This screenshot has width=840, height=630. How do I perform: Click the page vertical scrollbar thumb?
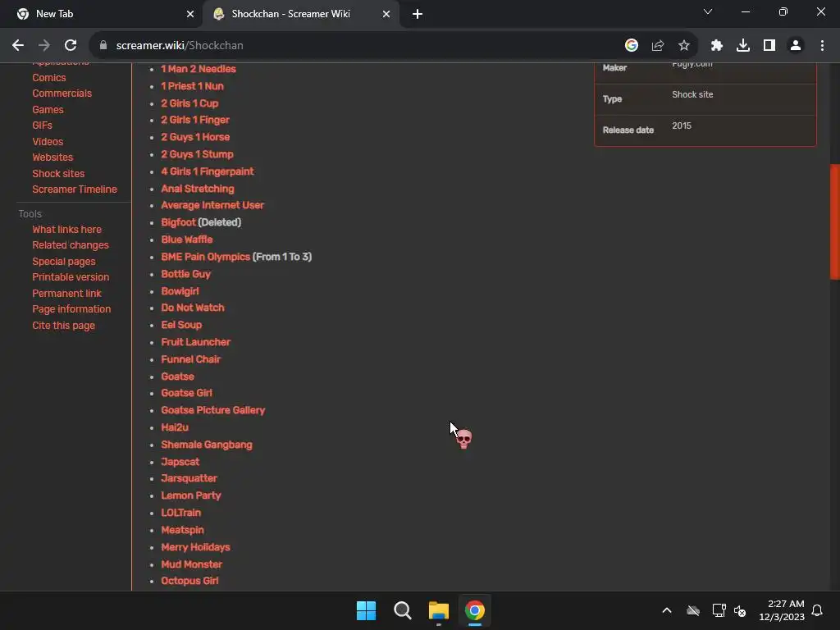[x=834, y=221]
